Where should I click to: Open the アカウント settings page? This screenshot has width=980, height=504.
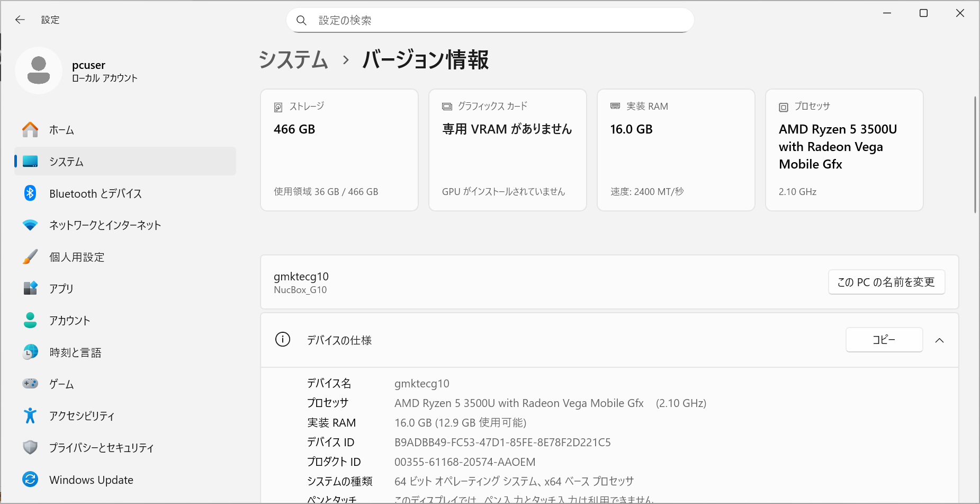69,321
